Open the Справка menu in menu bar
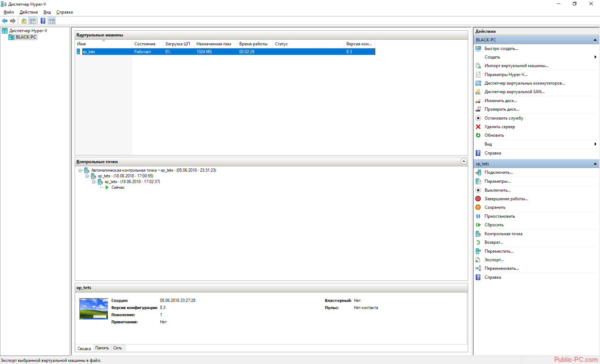 [x=65, y=12]
